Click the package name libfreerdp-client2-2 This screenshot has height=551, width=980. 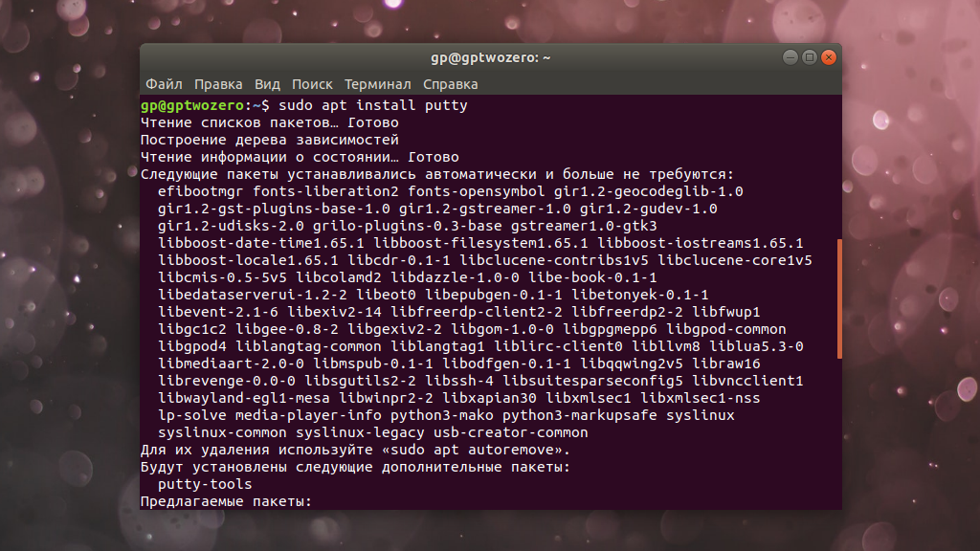click(x=477, y=312)
